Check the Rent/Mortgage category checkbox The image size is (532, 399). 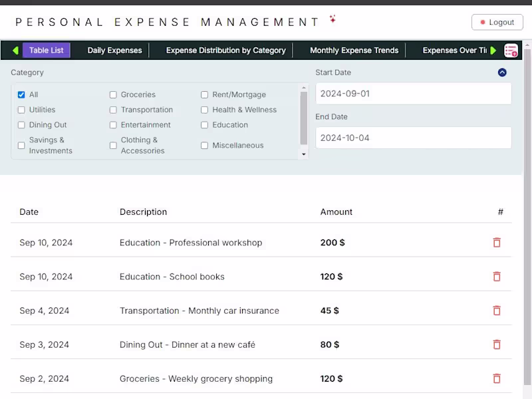coord(204,94)
